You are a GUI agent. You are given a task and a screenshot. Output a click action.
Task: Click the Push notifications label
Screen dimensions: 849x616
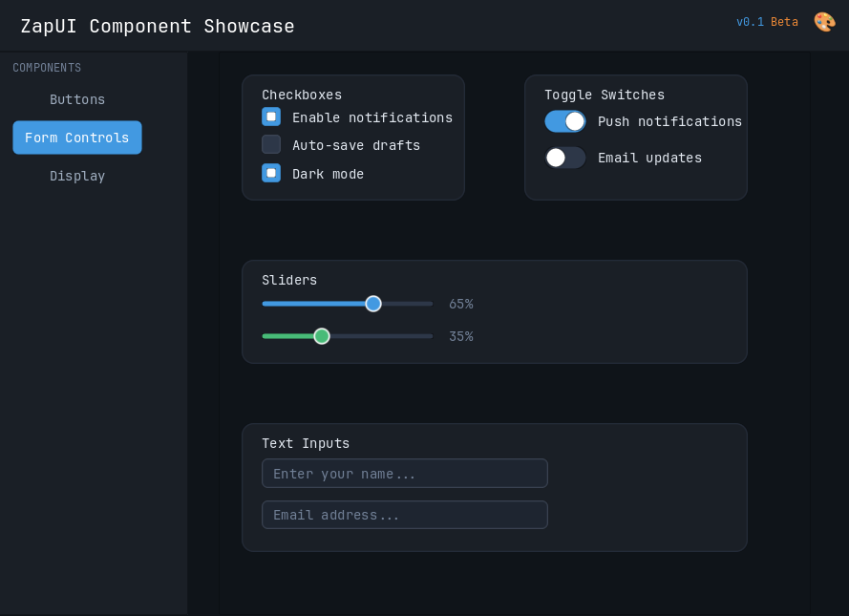[x=669, y=121]
